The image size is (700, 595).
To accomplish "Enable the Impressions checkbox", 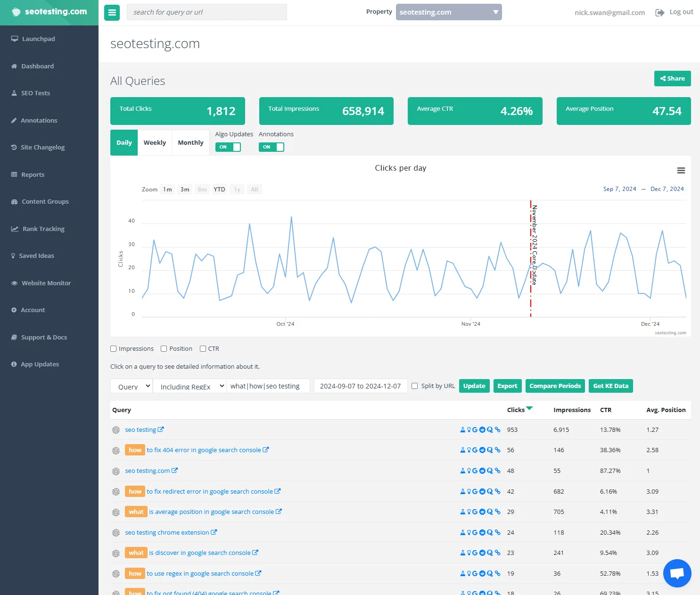I will [x=114, y=349].
